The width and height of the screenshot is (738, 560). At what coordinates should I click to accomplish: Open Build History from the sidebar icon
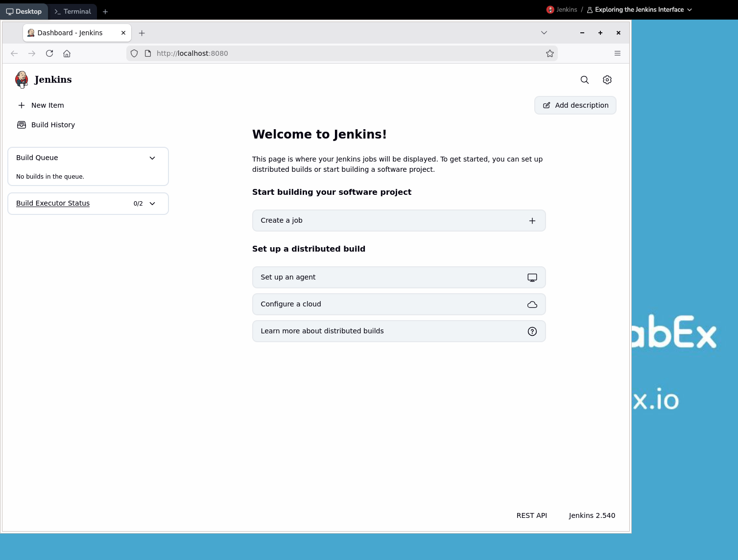coord(22,125)
